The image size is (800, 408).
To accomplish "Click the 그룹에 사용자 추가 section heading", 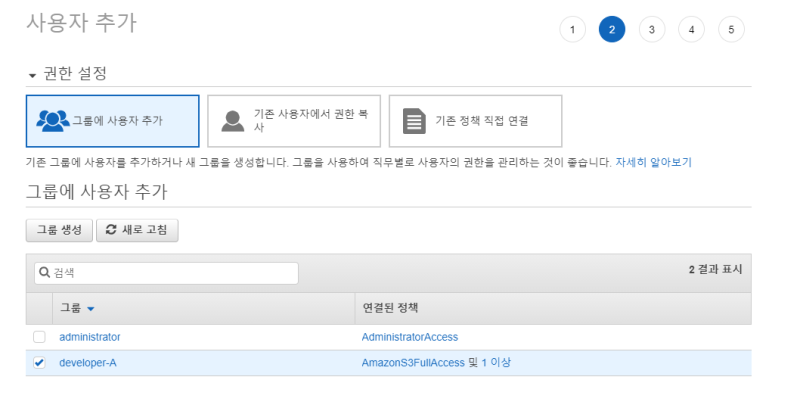I will [96, 192].
